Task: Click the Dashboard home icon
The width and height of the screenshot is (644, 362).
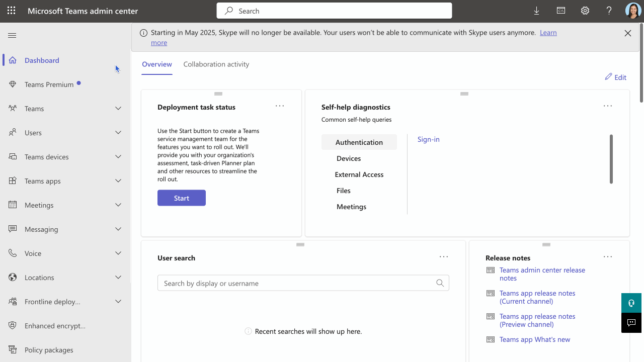Action: pyautogui.click(x=13, y=60)
